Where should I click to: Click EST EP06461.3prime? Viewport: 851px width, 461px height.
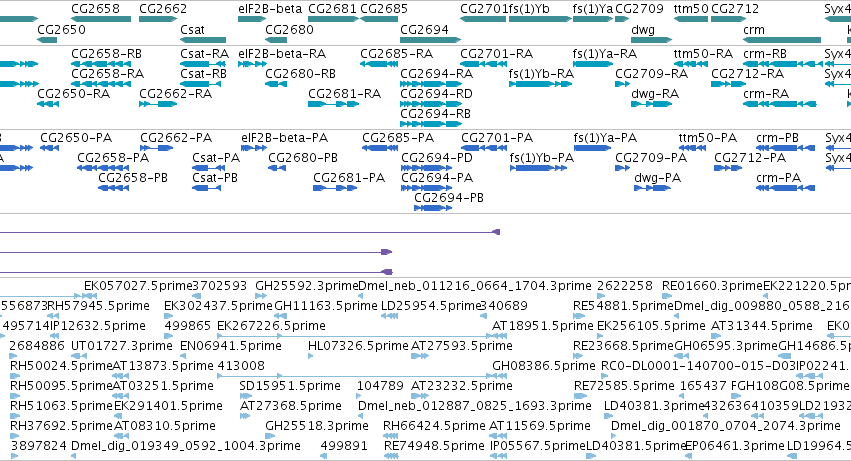[x=735, y=446]
